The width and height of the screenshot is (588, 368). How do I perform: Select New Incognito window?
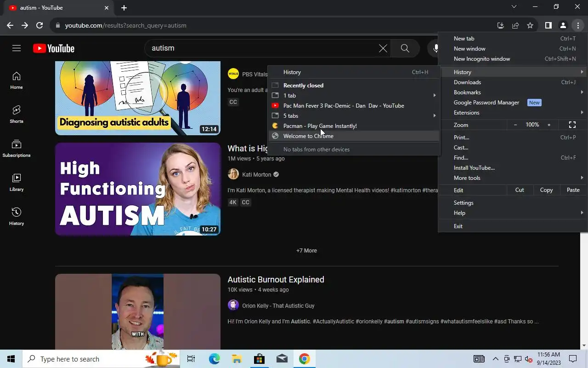click(512, 58)
